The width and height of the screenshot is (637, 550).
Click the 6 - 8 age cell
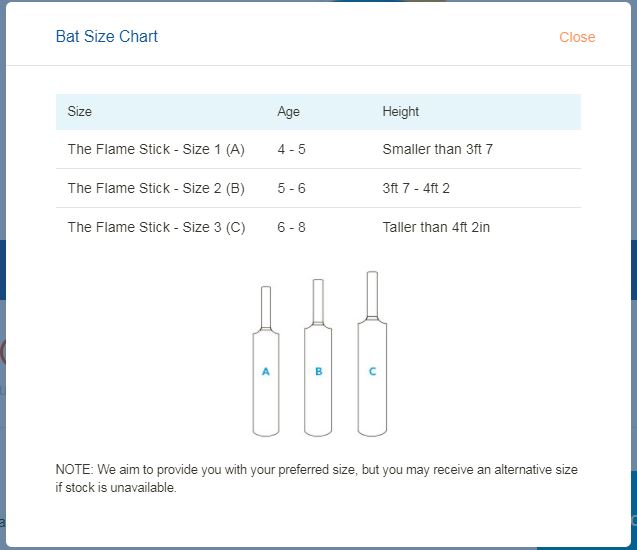[x=291, y=227]
